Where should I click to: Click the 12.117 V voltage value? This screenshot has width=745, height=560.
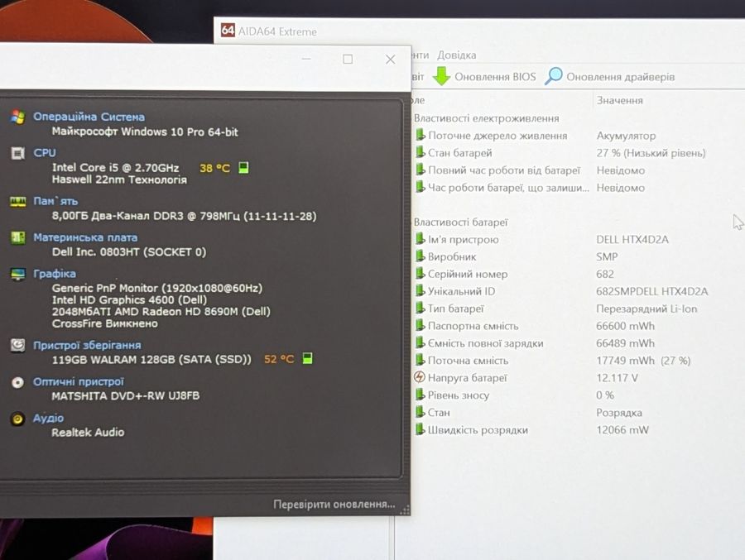[618, 378]
